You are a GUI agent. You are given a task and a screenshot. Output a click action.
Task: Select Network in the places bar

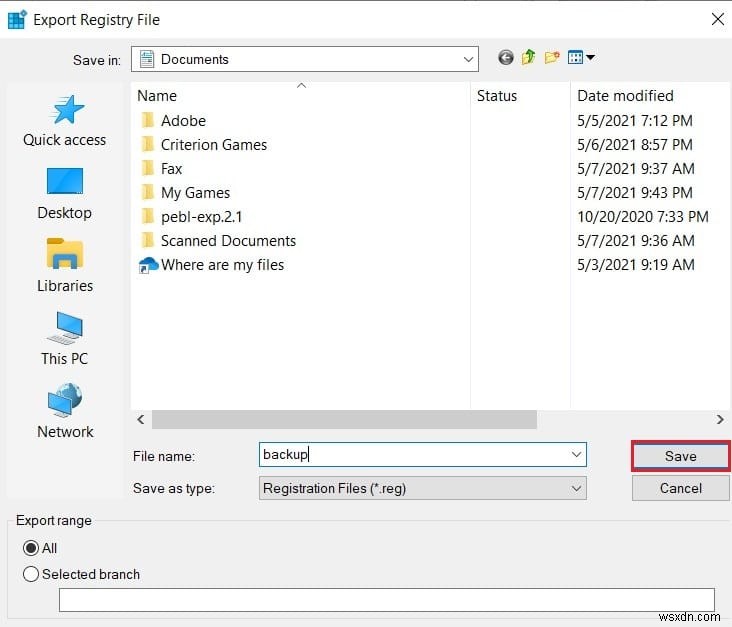click(65, 411)
